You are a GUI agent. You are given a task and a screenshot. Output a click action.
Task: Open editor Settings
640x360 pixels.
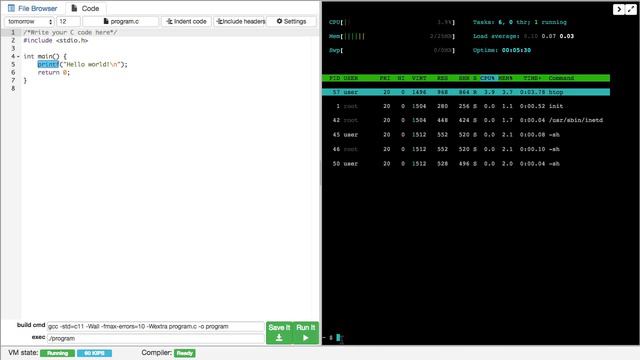pos(291,21)
